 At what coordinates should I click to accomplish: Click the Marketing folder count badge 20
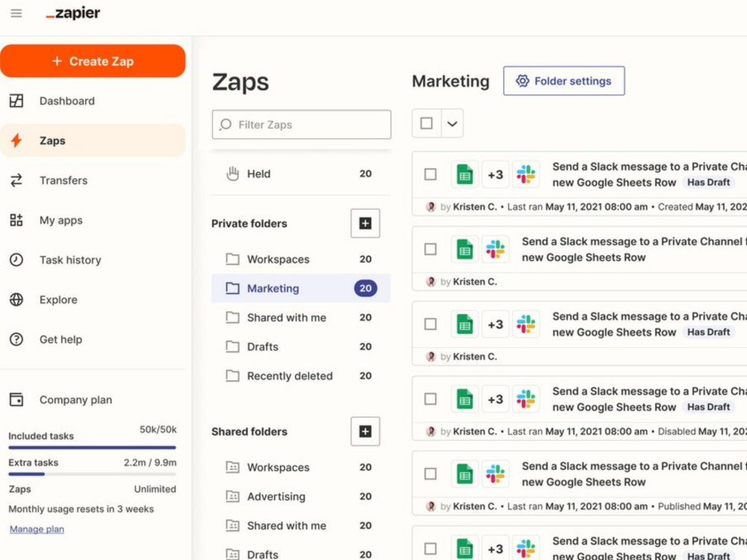[x=365, y=288]
